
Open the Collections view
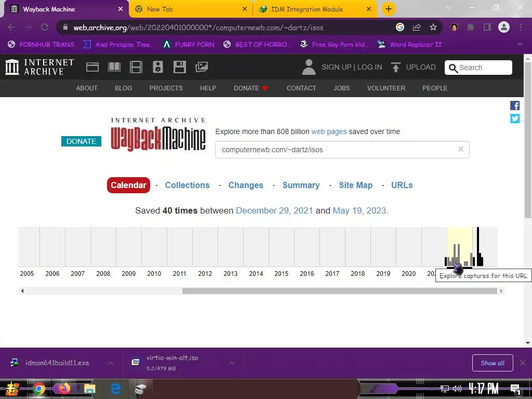(187, 185)
